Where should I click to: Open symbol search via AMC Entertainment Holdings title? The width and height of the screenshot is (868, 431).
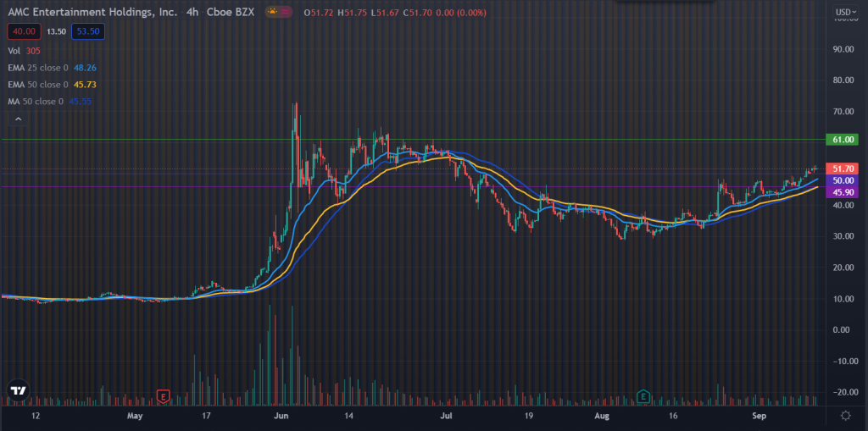92,12
